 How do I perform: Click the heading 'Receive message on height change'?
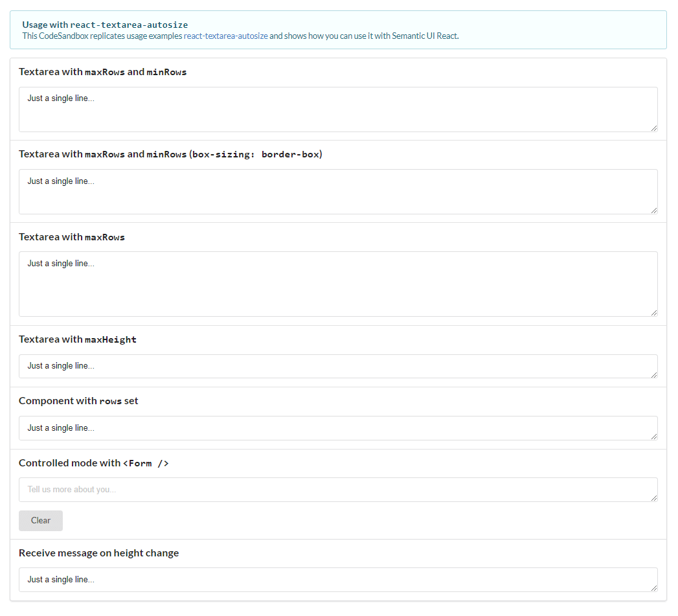coord(98,553)
